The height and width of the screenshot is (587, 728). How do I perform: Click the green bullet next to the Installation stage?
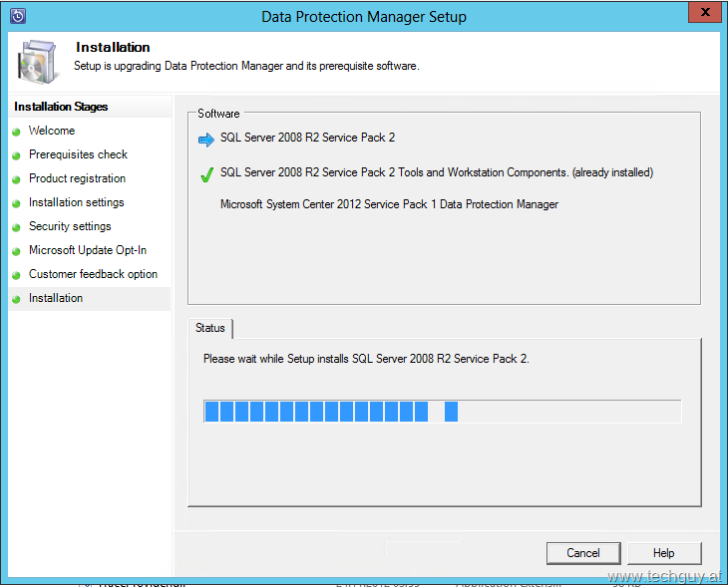pos(16,299)
